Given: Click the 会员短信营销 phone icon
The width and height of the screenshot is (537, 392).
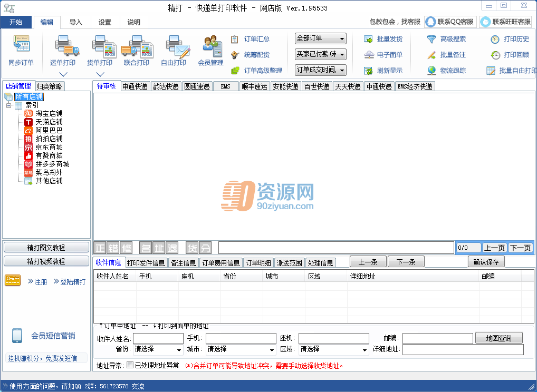Looking at the screenshot, I should point(17,336).
